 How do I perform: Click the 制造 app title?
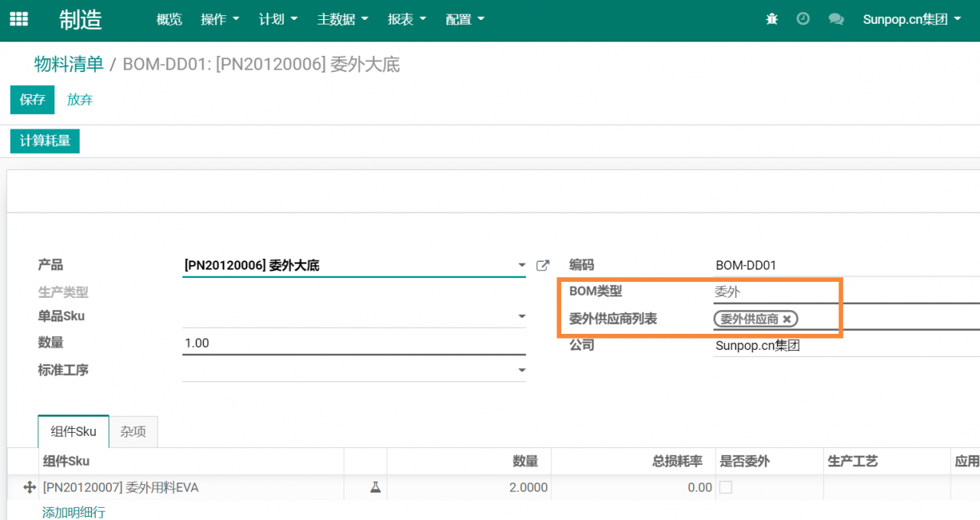tap(80, 20)
